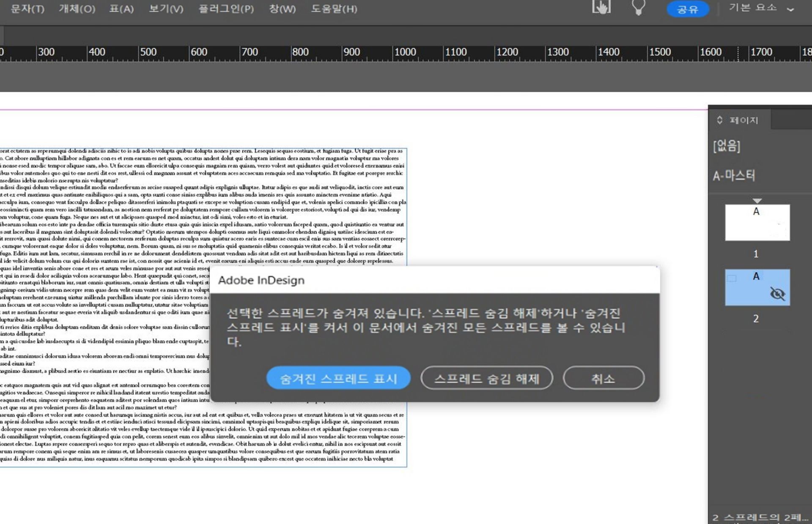Click the 스프레드 숨김 해제 button

[x=487, y=378]
